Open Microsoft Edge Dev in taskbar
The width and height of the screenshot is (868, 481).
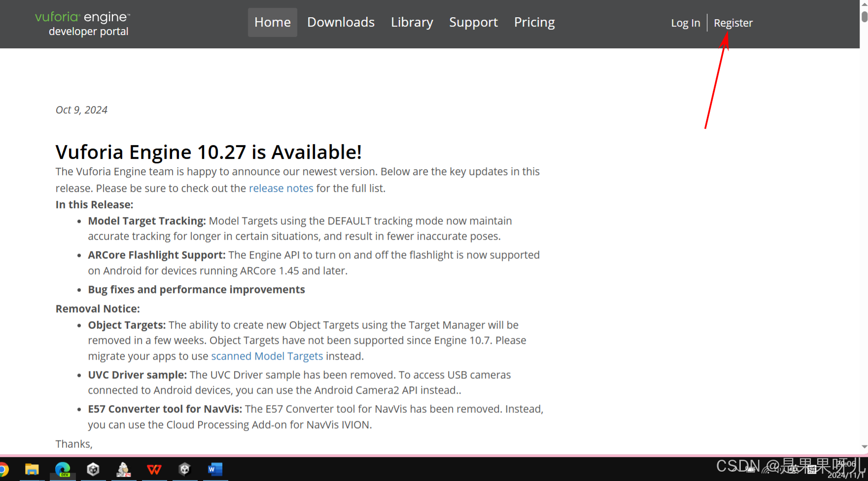tap(63, 469)
